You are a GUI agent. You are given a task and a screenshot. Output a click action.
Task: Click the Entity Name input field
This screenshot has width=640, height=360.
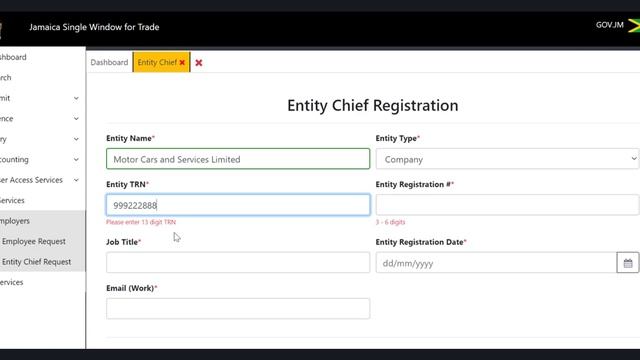click(238, 159)
